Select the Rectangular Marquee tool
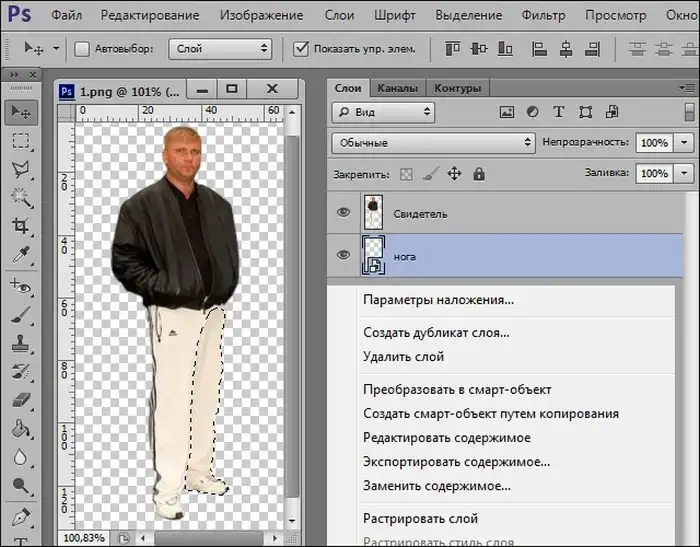 click(21, 141)
